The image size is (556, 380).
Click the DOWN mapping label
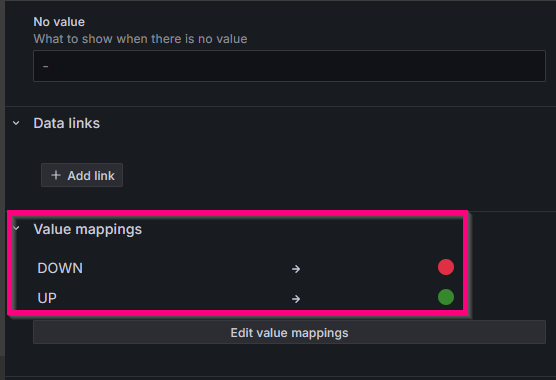click(x=60, y=268)
